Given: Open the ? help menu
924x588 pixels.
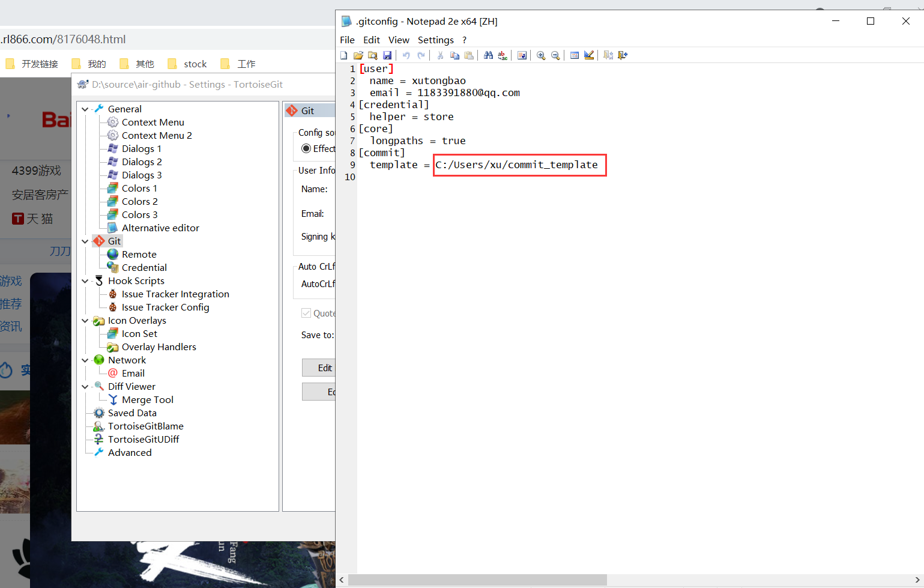Looking at the screenshot, I should point(464,40).
